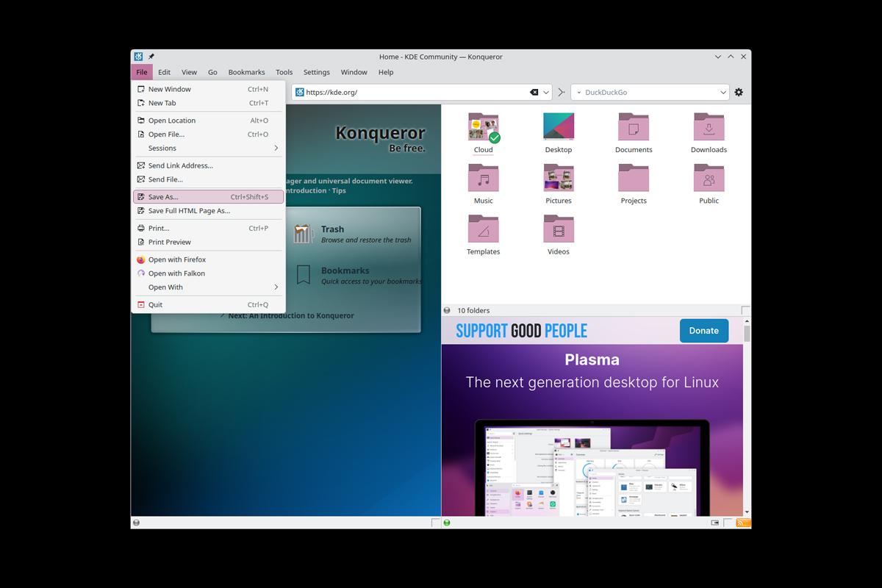
Task: Select Open Location in the File menu
Action: pyautogui.click(x=208, y=120)
